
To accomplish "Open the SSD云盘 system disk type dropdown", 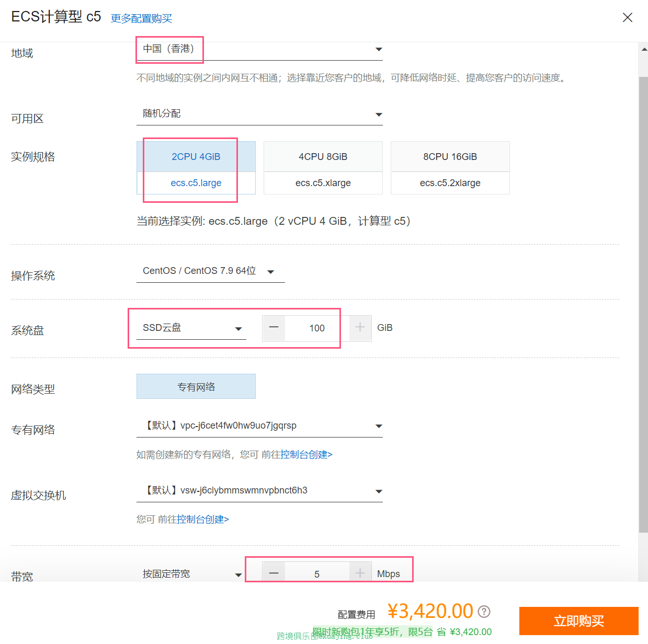I will point(191,328).
